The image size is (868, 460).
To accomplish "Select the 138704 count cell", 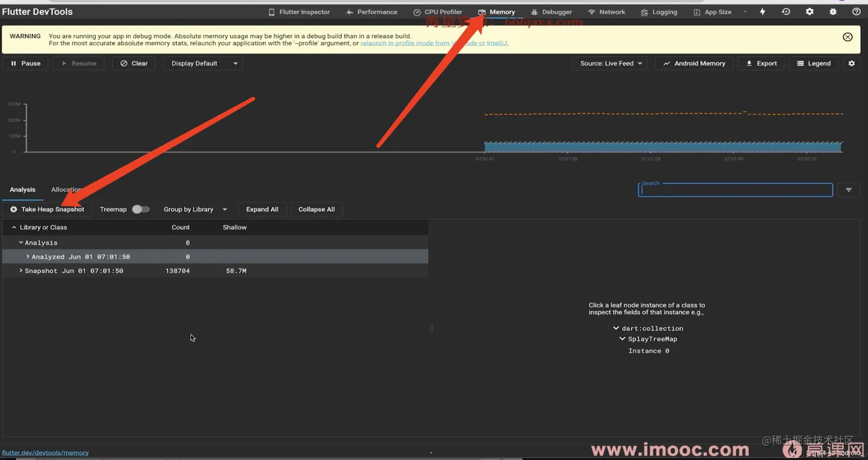I will (177, 271).
